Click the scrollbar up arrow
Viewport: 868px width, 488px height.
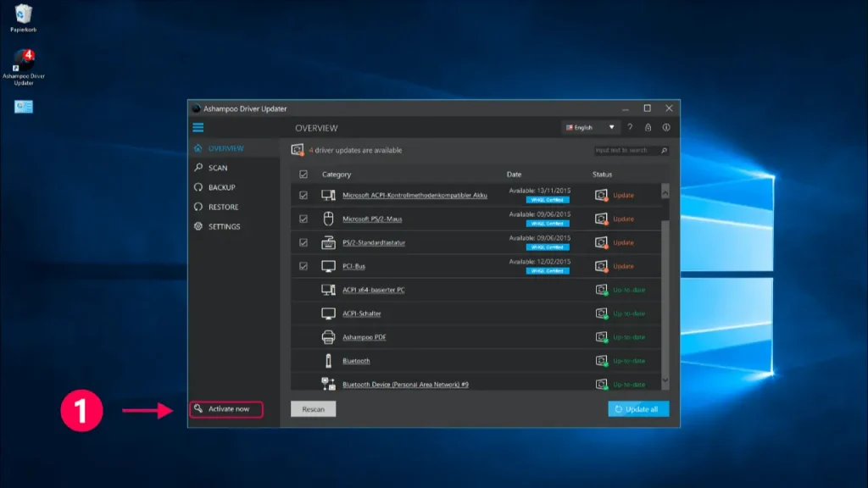665,192
